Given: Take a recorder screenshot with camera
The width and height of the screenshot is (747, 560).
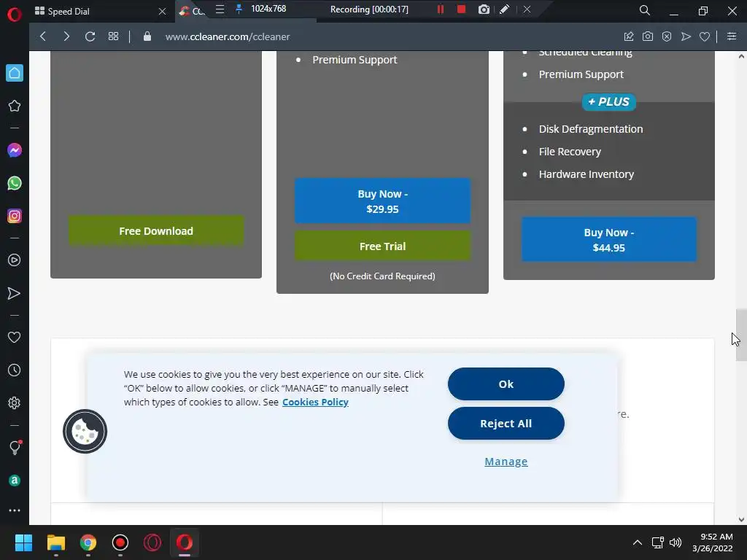Looking at the screenshot, I should [484, 9].
